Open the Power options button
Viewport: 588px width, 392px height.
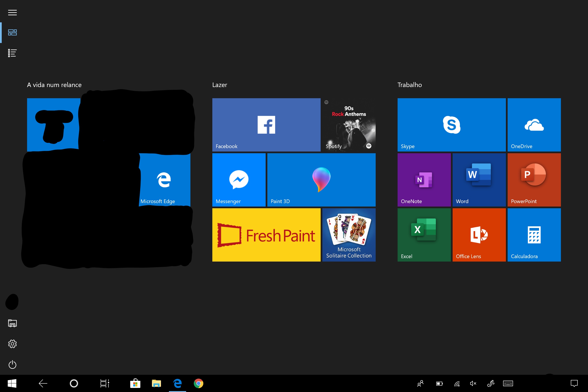coord(12,364)
